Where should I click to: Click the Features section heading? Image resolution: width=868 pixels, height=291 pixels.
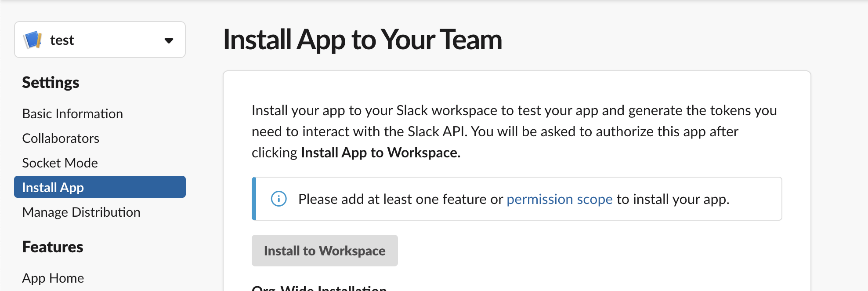pos(53,247)
